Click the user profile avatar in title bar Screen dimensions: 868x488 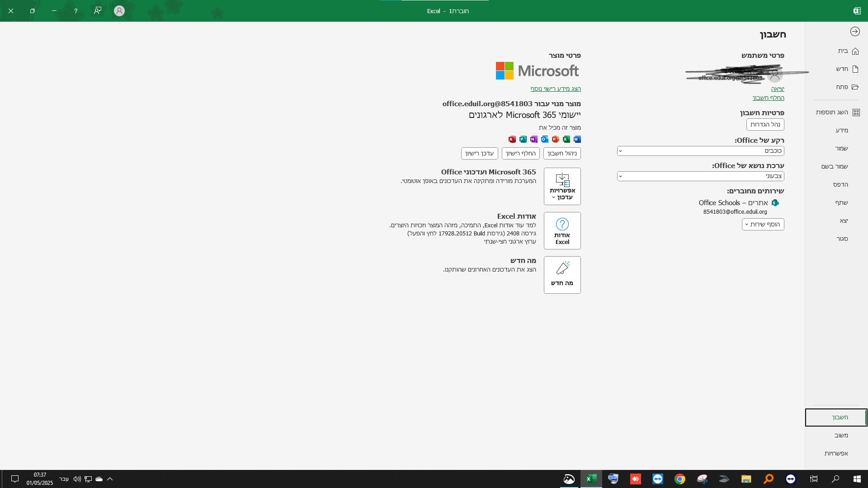(x=119, y=11)
